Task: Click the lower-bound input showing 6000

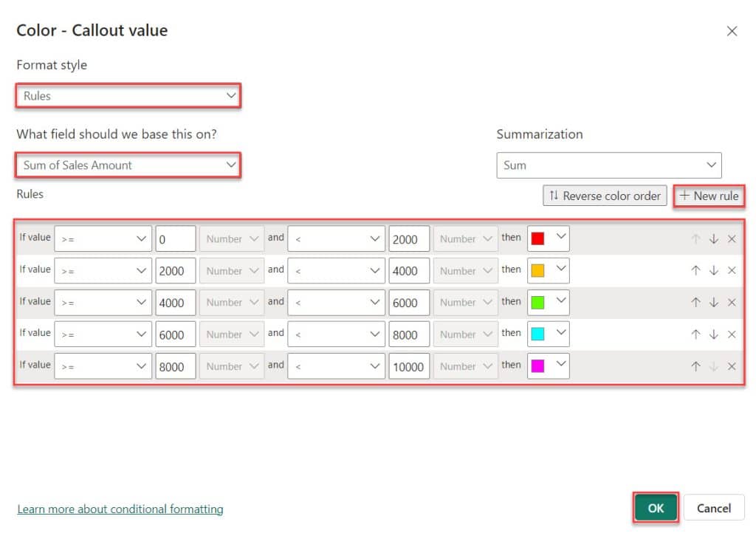Action: pos(176,334)
